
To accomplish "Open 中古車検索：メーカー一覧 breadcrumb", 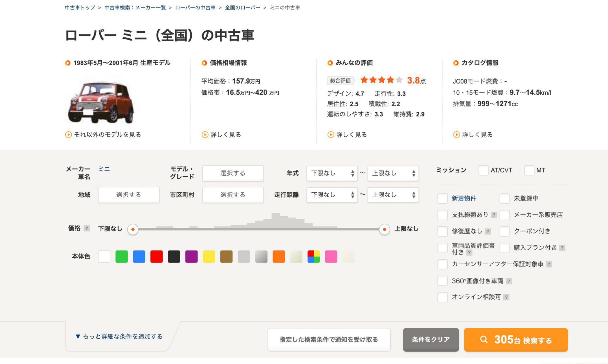I will click(135, 8).
